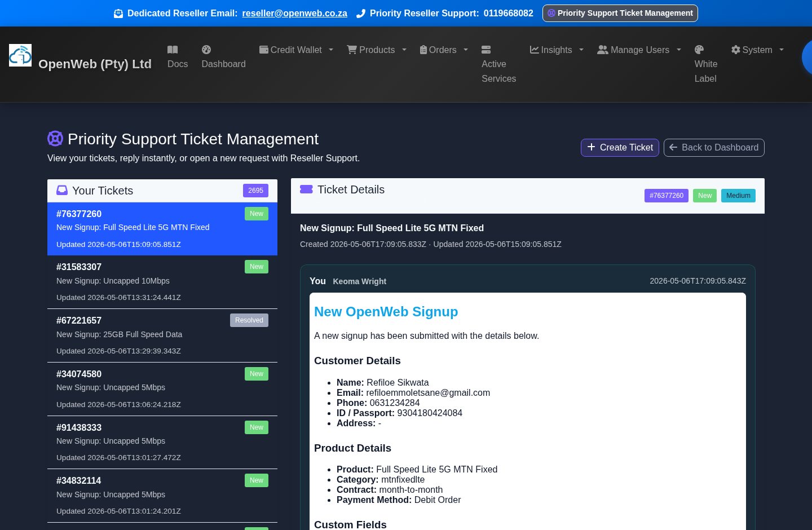812x530 pixels.
Task: Click the support number 0119668082
Action: [509, 14]
